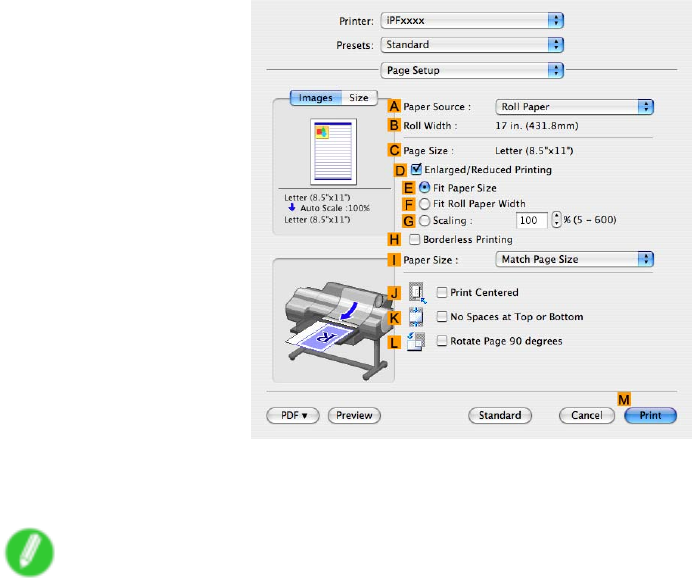Open Paper Source dropdown showing Roll Paper
The width and height of the screenshot is (692, 580).
[x=575, y=106]
